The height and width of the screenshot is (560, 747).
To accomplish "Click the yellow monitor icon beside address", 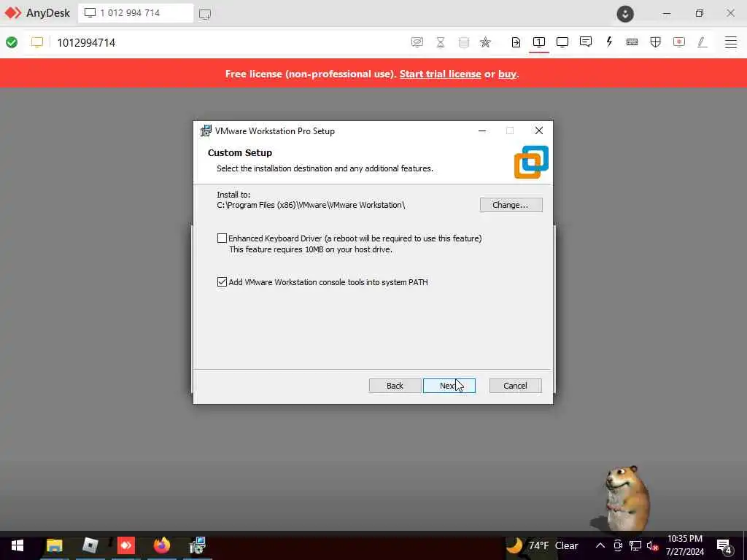I will [37, 42].
